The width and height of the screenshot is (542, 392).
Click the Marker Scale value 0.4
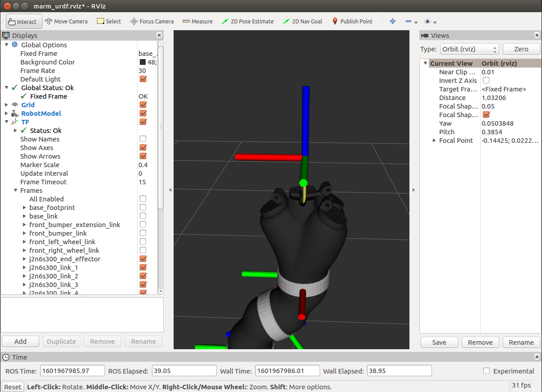click(x=143, y=164)
